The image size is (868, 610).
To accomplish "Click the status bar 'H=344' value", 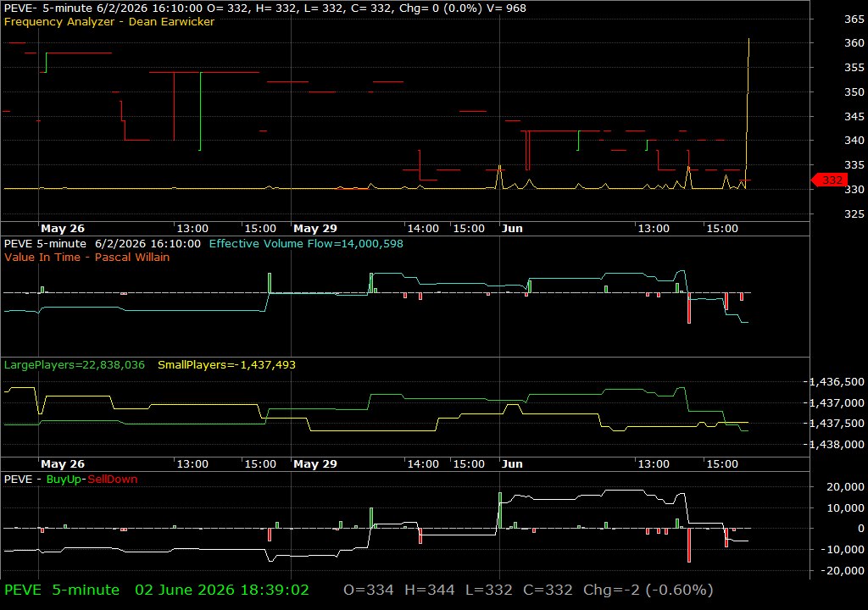I will (429, 590).
